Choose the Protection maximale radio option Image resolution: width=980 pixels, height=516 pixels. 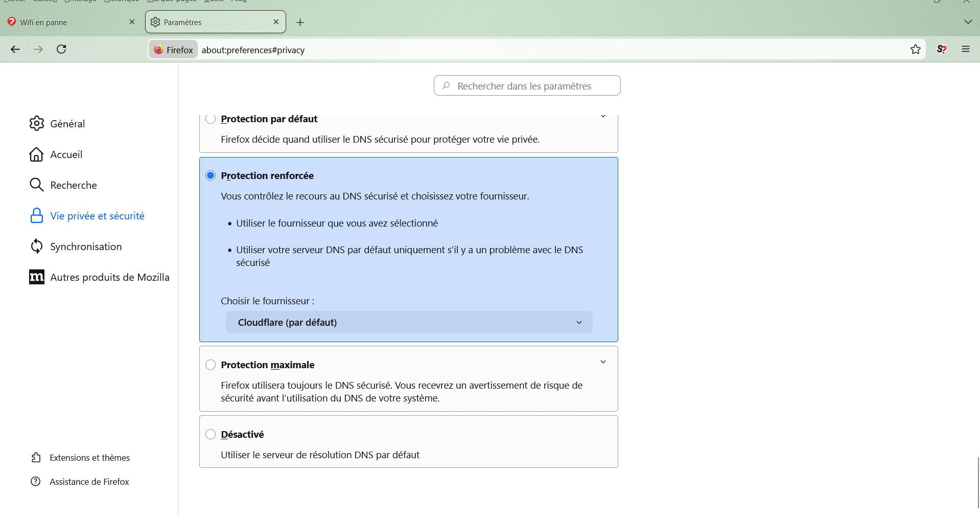click(x=211, y=365)
